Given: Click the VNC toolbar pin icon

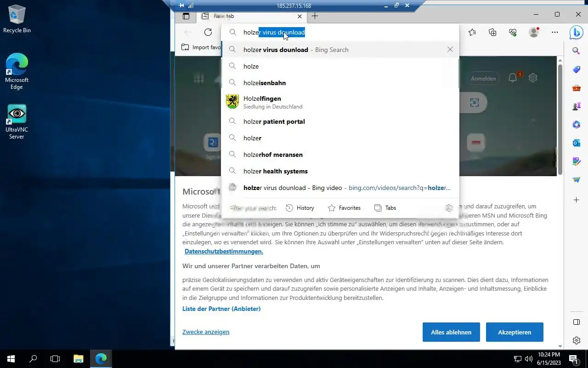Looking at the screenshot, I should click(x=181, y=6).
